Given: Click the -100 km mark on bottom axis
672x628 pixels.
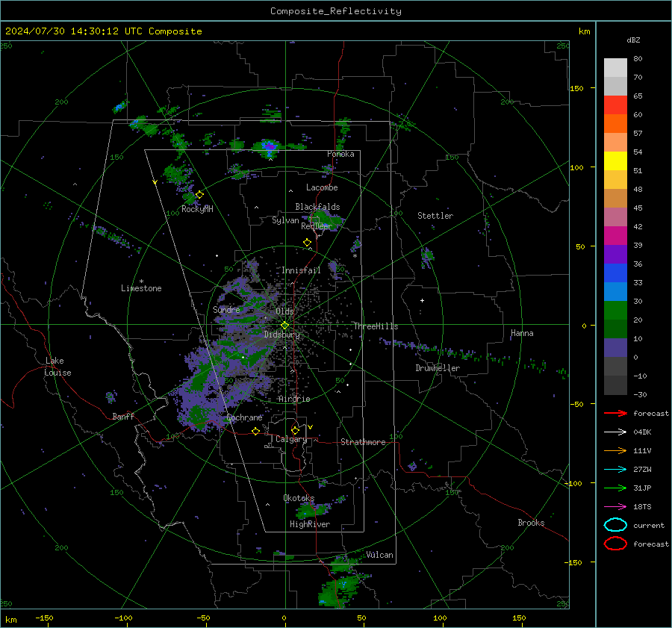Looking at the screenshot, I should [x=123, y=618].
